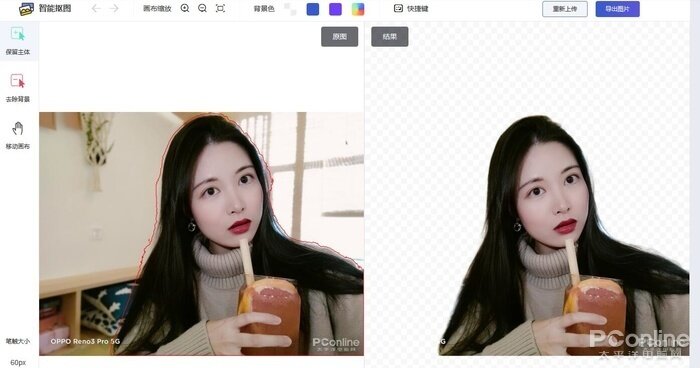This screenshot has width=700, height=368.
Task: Select the 去除背景 remove-background tool
Action: click(x=18, y=88)
